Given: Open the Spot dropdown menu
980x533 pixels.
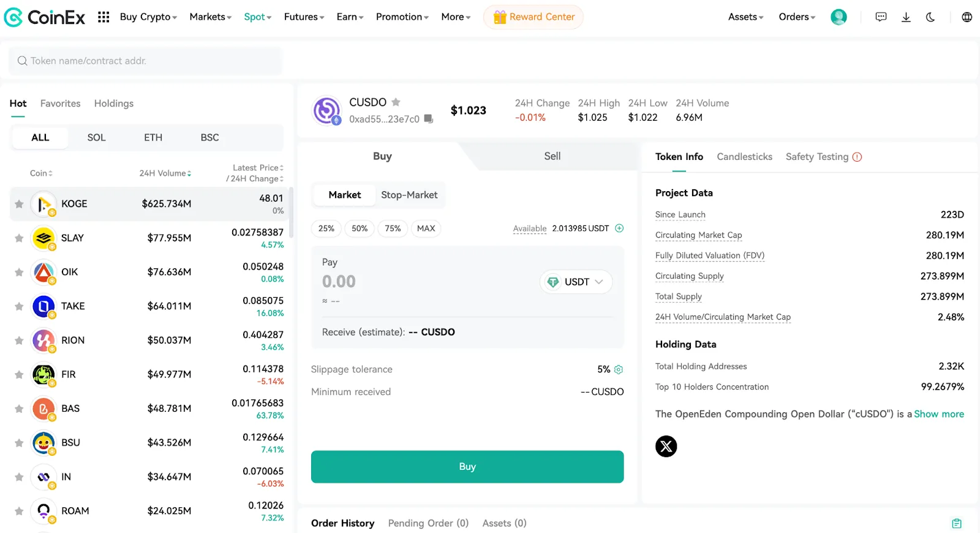Looking at the screenshot, I should [x=258, y=17].
